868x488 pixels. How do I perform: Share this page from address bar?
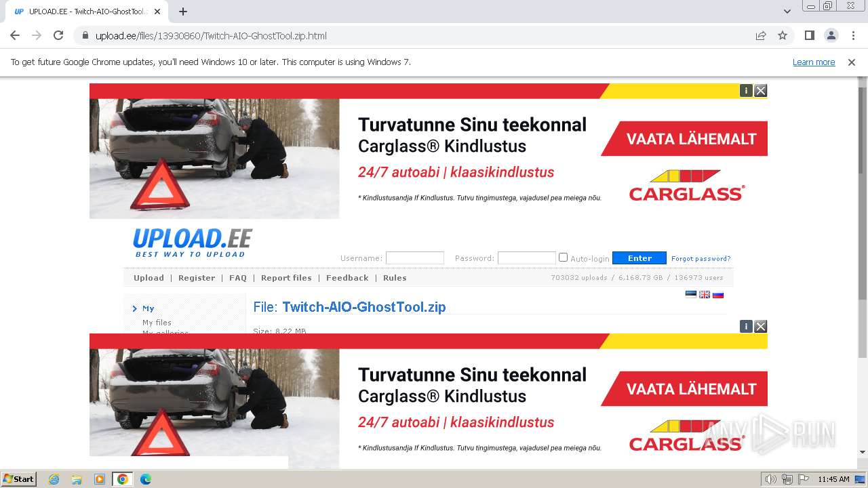[761, 35]
